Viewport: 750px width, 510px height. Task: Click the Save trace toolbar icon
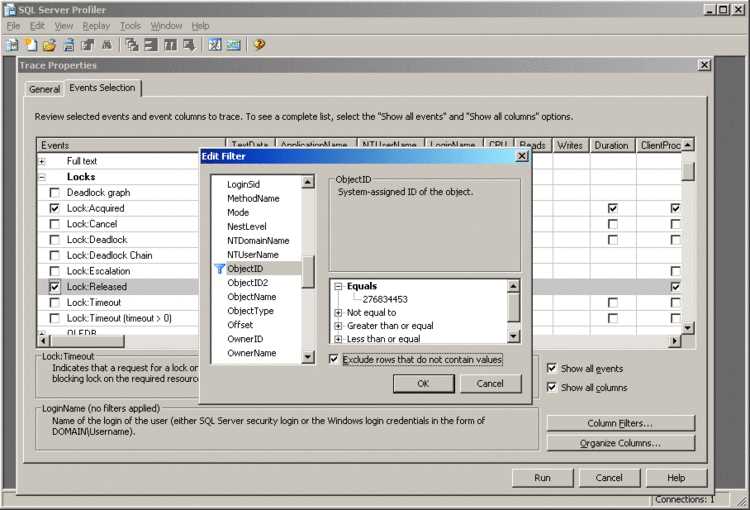point(69,45)
